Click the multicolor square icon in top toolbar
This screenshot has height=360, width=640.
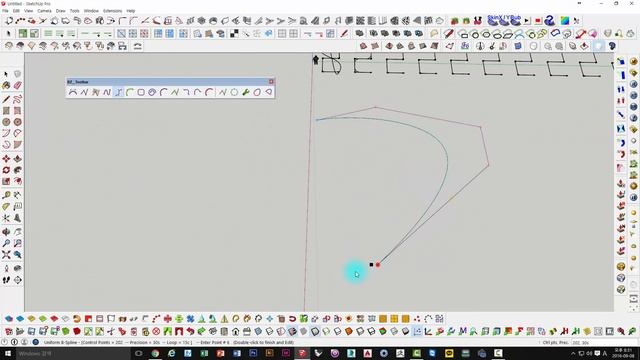tap(565, 20)
